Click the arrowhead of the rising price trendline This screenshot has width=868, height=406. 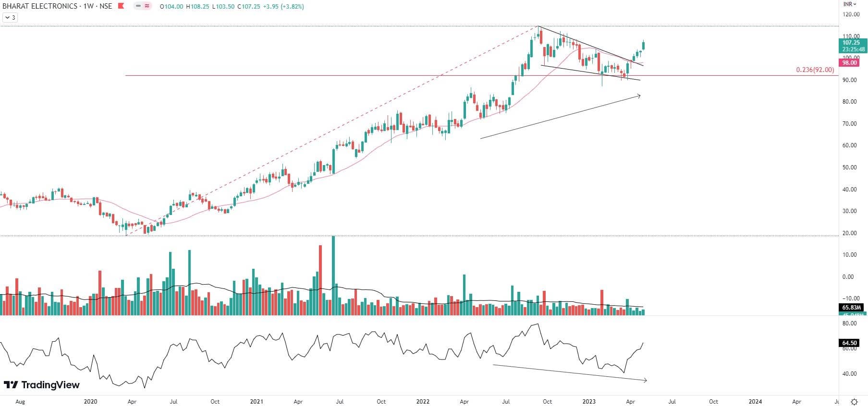pyautogui.click(x=639, y=96)
